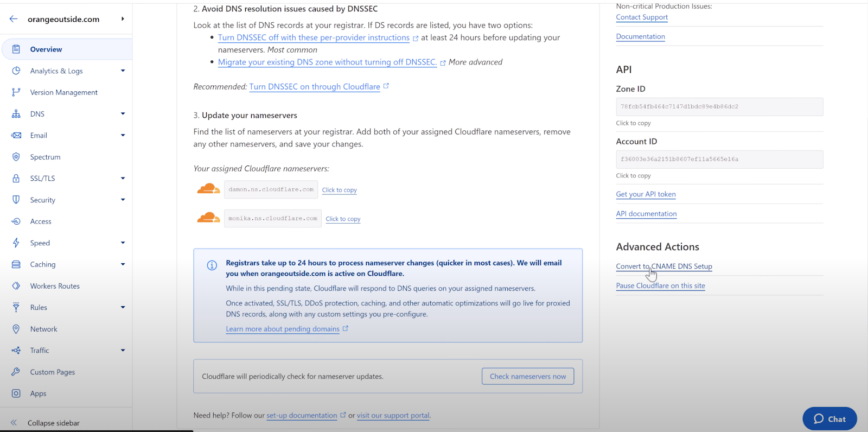Expand the Security submenu arrow
Image resolution: width=868 pixels, height=432 pixels.
point(123,200)
